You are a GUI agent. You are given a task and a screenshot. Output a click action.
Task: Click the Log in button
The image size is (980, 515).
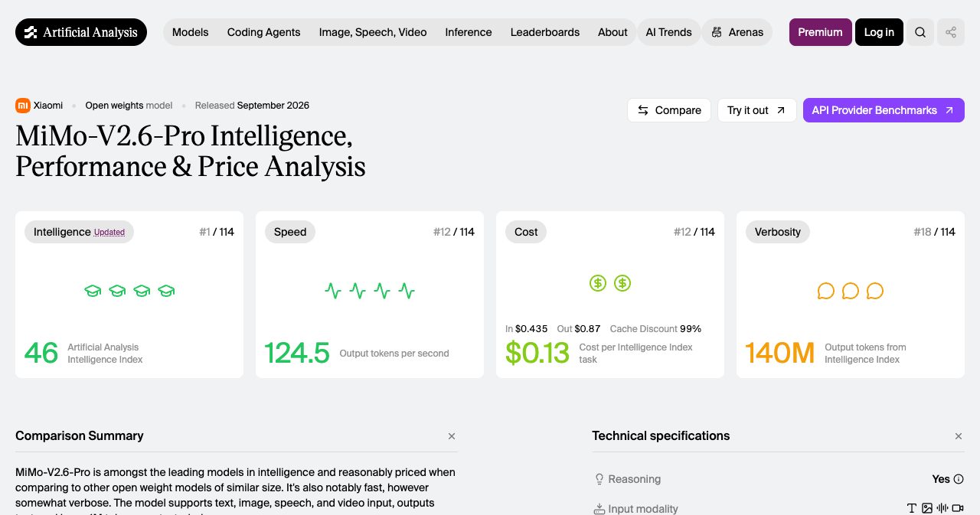tap(879, 32)
